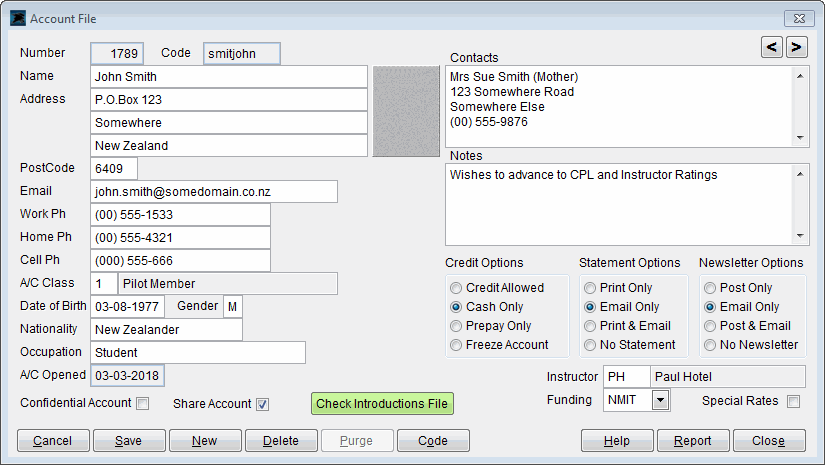Click Instructor name field Paul Hotel
This screenshot has width=825, height=465.
(728, 377)
